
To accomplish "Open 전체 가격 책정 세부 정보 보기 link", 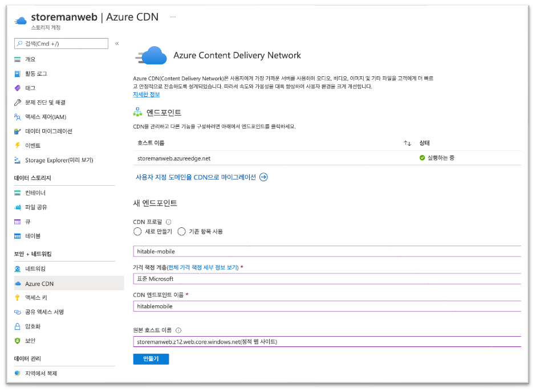I will tap(203, 267).
